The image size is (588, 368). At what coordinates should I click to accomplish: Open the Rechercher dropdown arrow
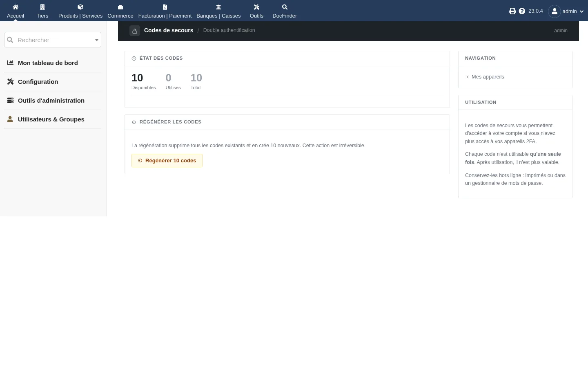97,40
